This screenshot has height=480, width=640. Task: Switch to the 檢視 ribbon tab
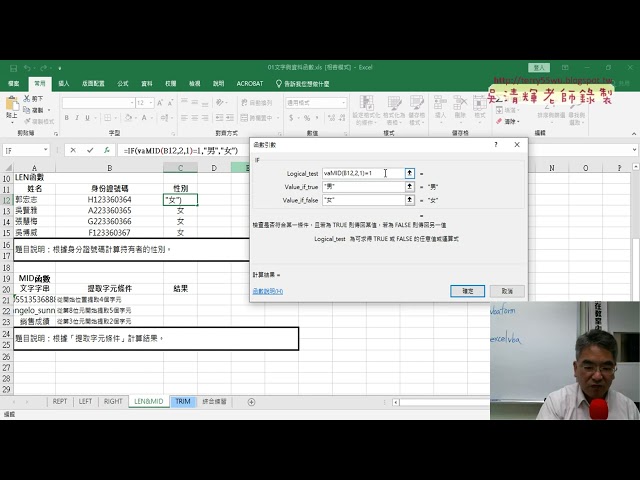point(194,84)
